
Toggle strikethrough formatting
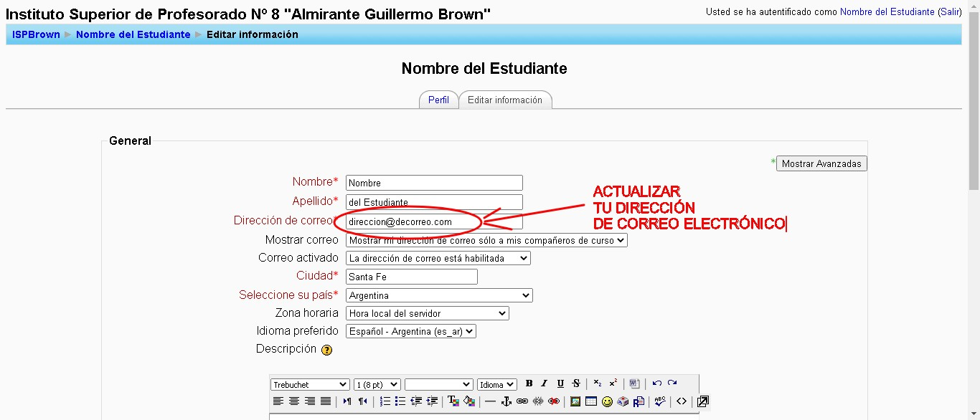tap(576, 384)
